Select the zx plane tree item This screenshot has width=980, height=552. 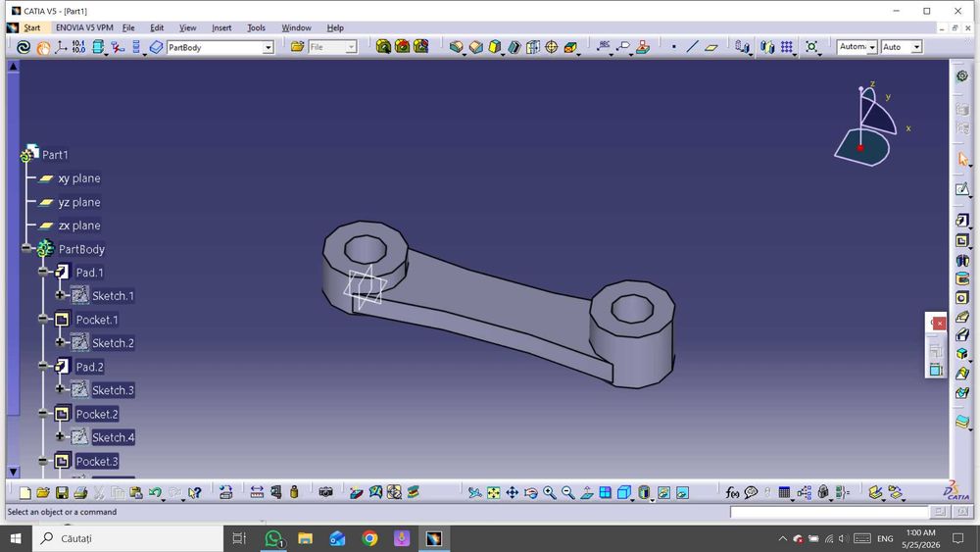point(79,226)
